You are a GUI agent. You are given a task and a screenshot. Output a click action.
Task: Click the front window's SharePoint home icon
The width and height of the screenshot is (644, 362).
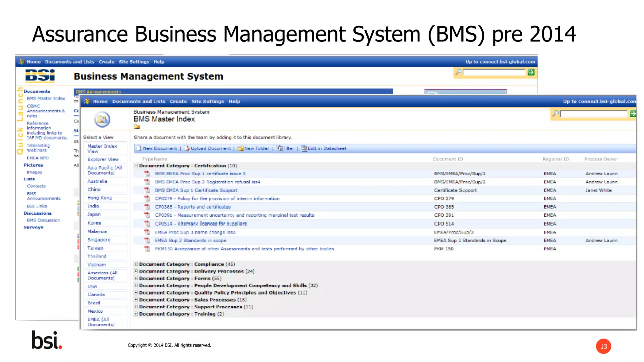pos(87,101)
